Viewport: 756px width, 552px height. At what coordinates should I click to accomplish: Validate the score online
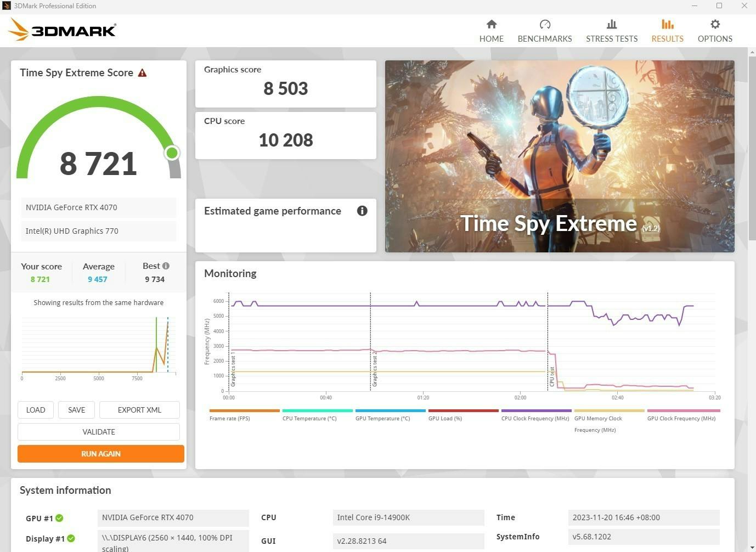(x=99, y=432)
